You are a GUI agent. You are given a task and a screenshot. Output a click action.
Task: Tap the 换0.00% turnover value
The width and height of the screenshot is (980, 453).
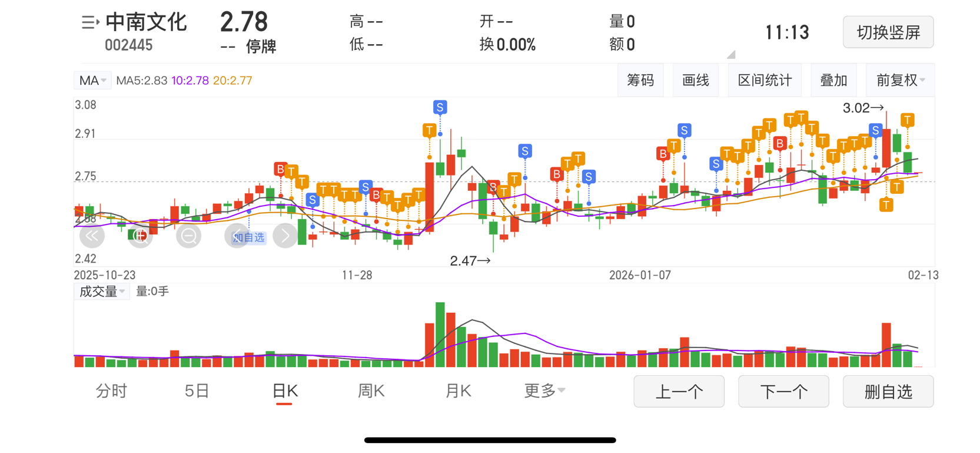click(507, 45)
